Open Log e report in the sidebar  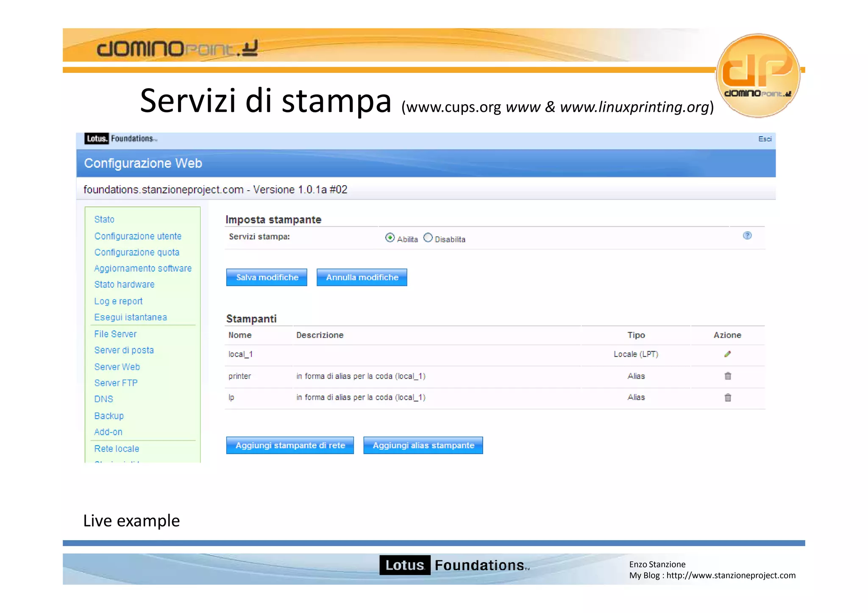[118, 301]
